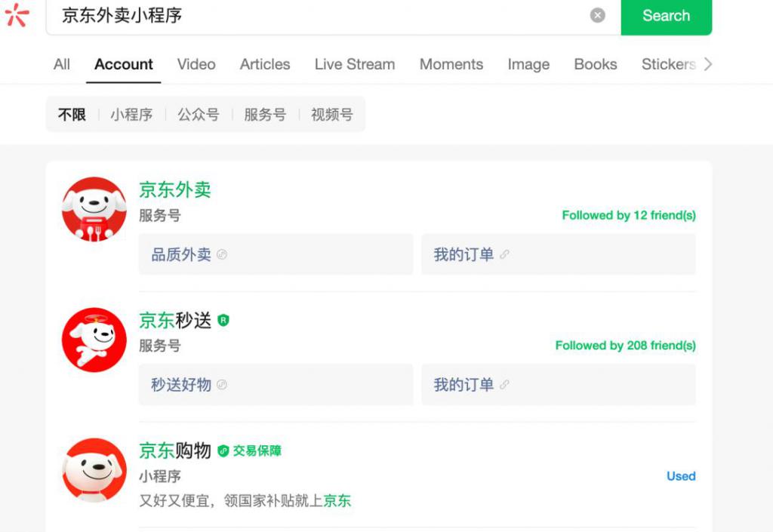Expand more tabs with the right chevron

(x=708, y=64)
